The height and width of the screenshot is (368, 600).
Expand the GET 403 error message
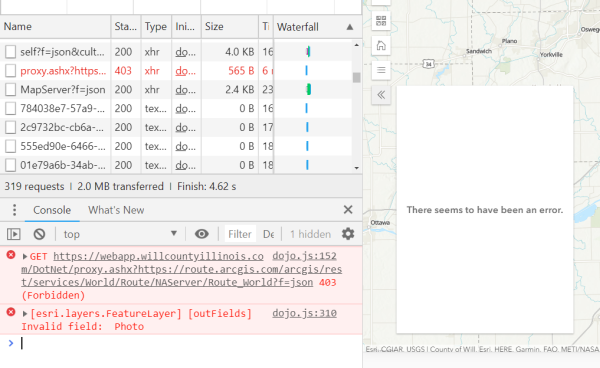pyautogui.click(x=25, y=256)
